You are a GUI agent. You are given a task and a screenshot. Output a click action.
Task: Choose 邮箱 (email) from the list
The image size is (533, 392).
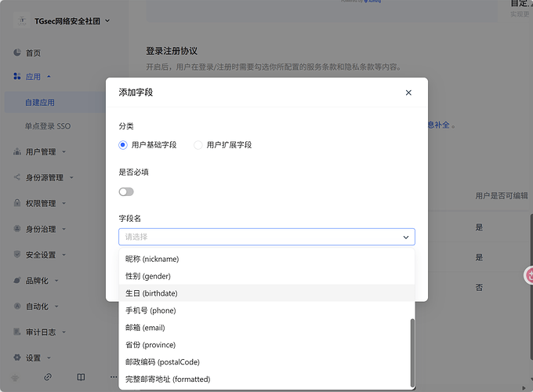click(266, 328)
